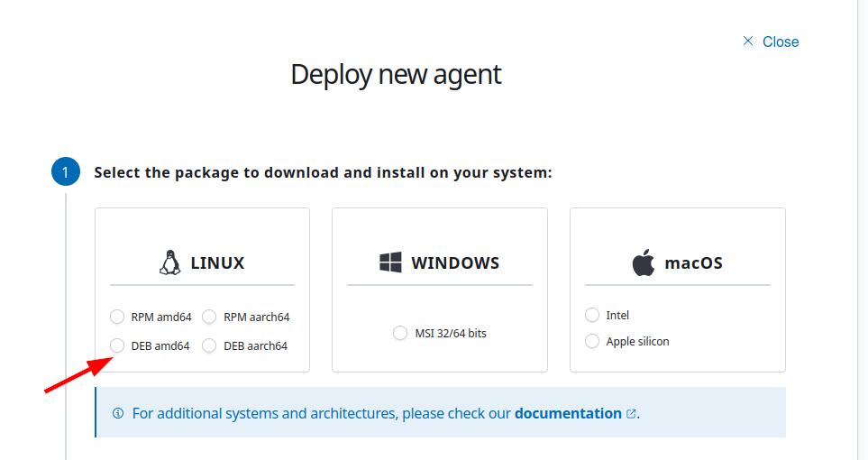868x460 pixels.
Task: Click the X icon beside Close
Action: pos(747,41)
